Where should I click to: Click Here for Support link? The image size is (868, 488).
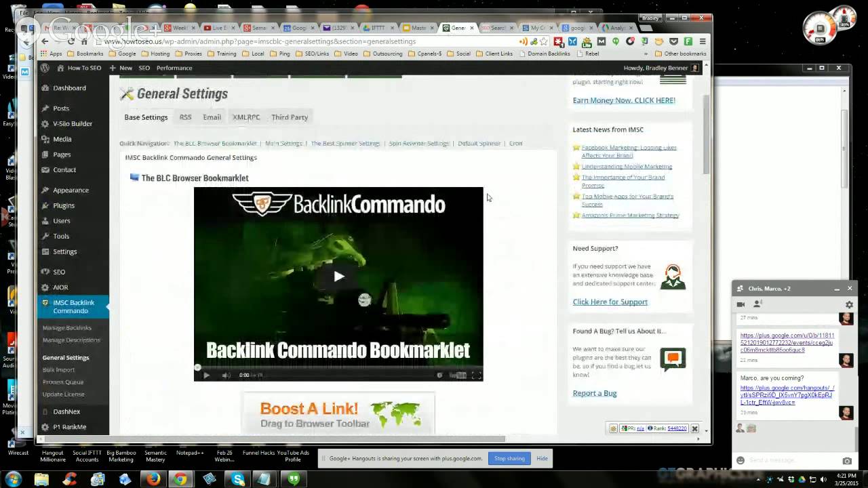point(610,302)
